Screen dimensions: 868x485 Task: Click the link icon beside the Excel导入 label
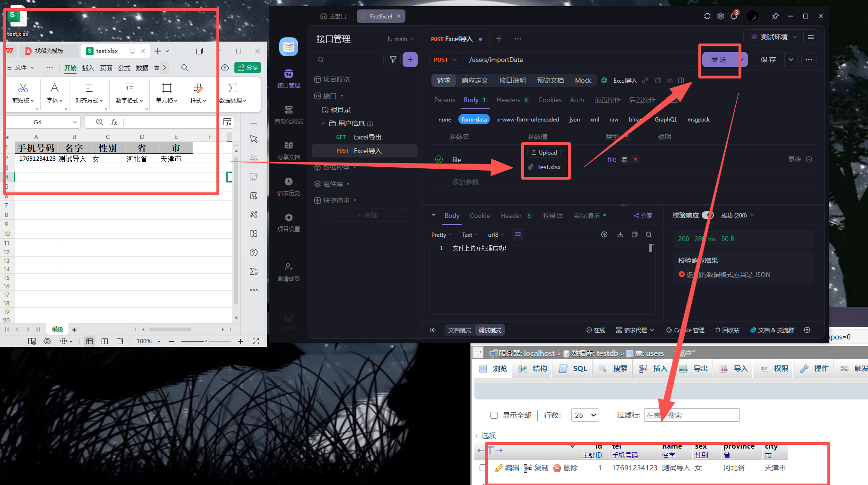(x=645, y=80)
